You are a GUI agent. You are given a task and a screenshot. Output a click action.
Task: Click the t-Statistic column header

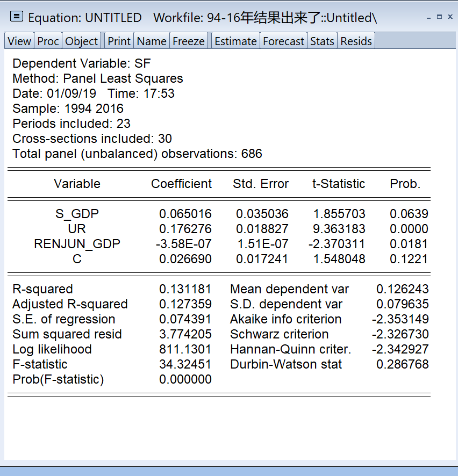click(x=339, y=184)
